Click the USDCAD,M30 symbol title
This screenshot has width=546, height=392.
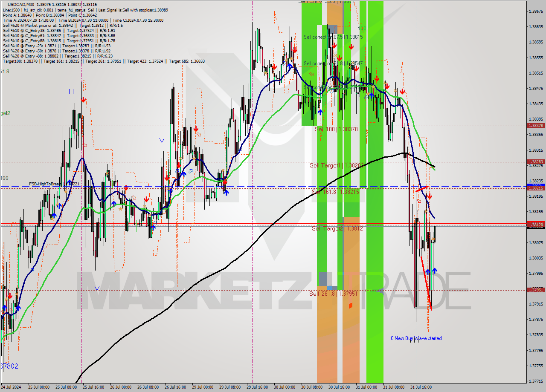pos(22,4)
